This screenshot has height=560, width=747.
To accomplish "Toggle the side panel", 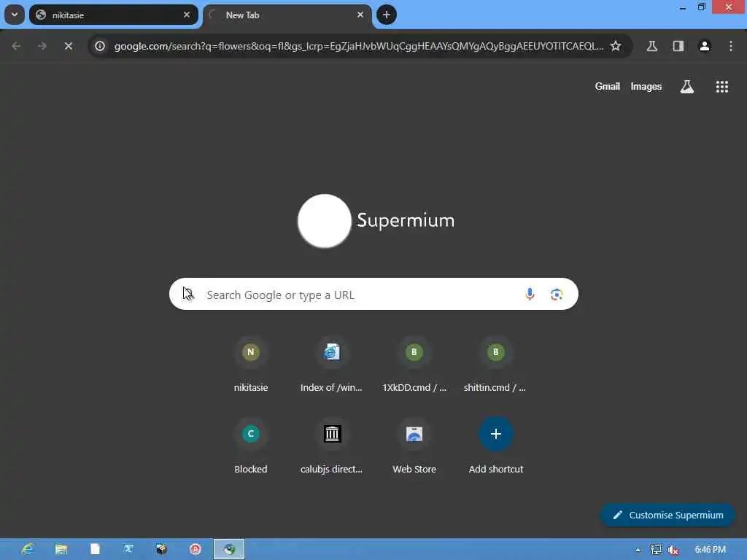I will click(x=678, y=46).
